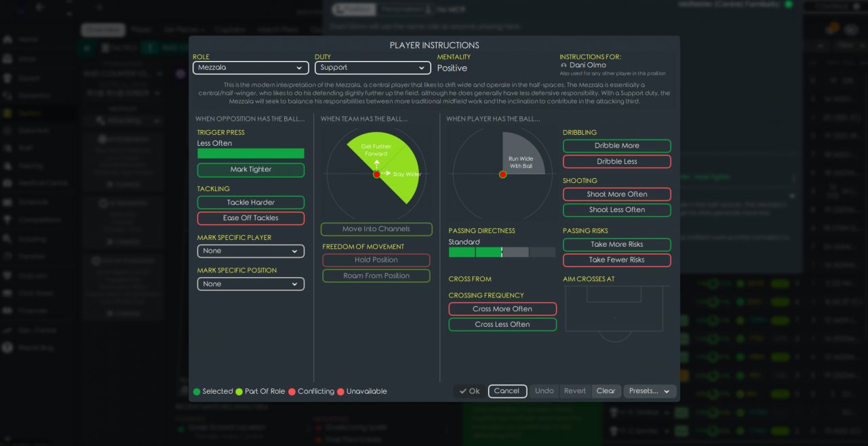Toggle Dribble More instruction
Viewport: 868px width, 446px height.
coord(617,146)
